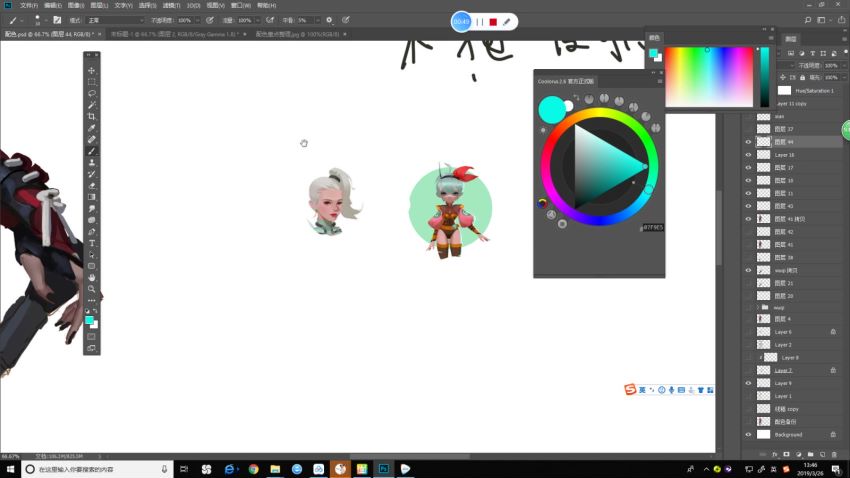Select the Lasso tool
The image size is (850, 478).
(x=92, y=93)
